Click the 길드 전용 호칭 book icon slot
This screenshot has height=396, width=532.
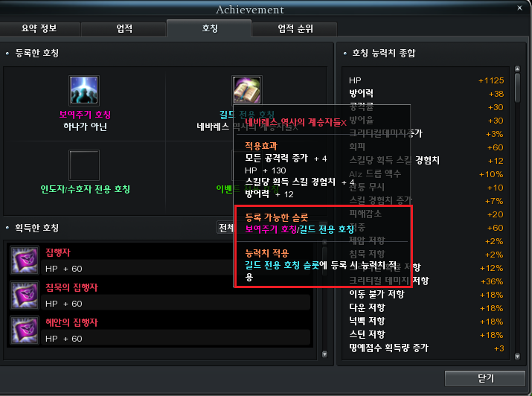click(x=247, y=90)
